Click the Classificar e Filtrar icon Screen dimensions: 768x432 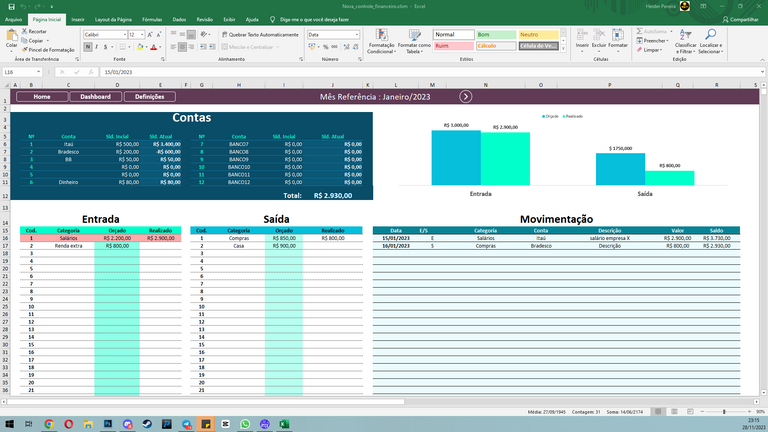click(x=686, y=35)
